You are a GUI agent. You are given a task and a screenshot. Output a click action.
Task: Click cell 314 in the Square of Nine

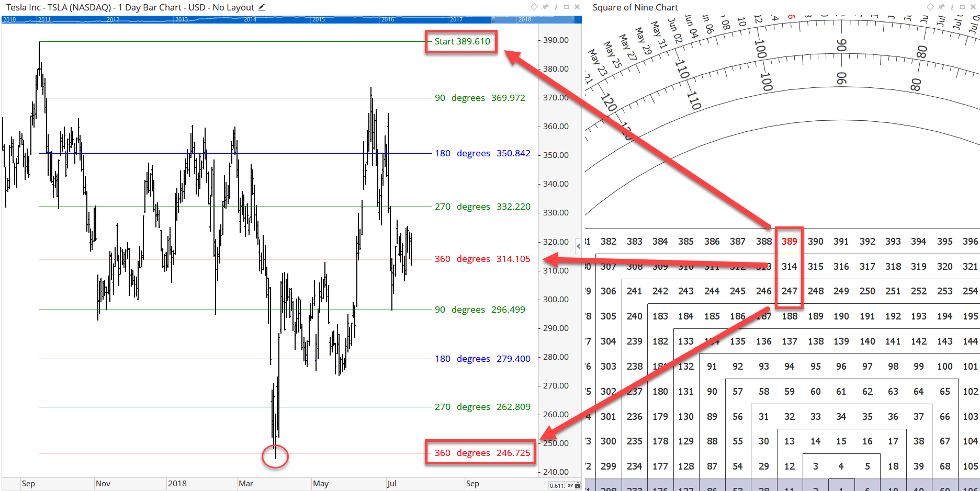pyautogui.click(x=789, y=267)
